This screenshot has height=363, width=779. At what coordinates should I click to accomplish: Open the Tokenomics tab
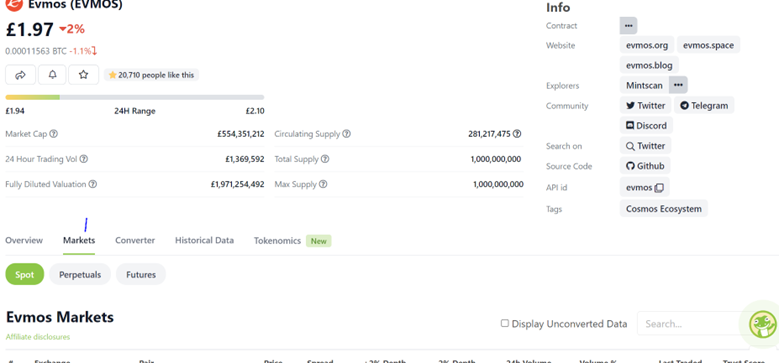pyautogui.click(x=277, y=241)
